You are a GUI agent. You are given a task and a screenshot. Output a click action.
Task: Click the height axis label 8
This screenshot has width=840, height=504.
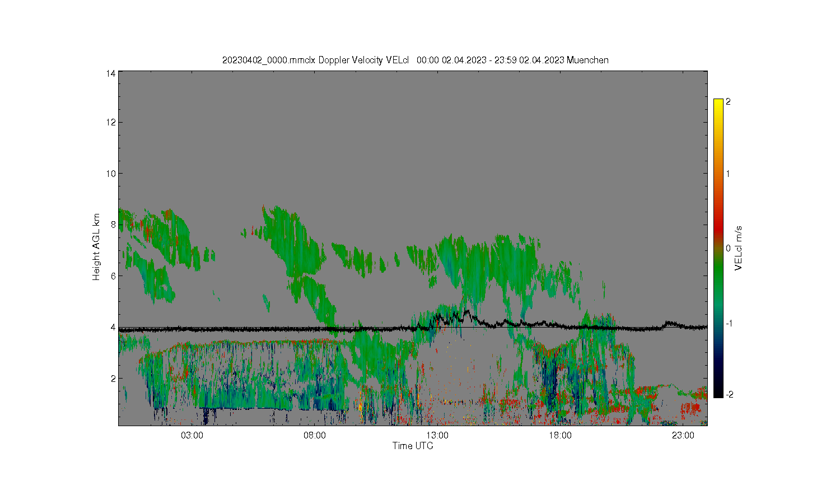(x=113, y=225)
